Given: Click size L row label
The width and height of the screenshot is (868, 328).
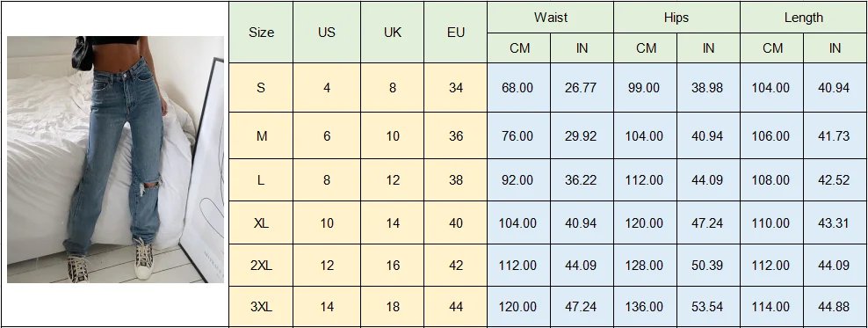Looking at the screenshot, I should point(261,180).
